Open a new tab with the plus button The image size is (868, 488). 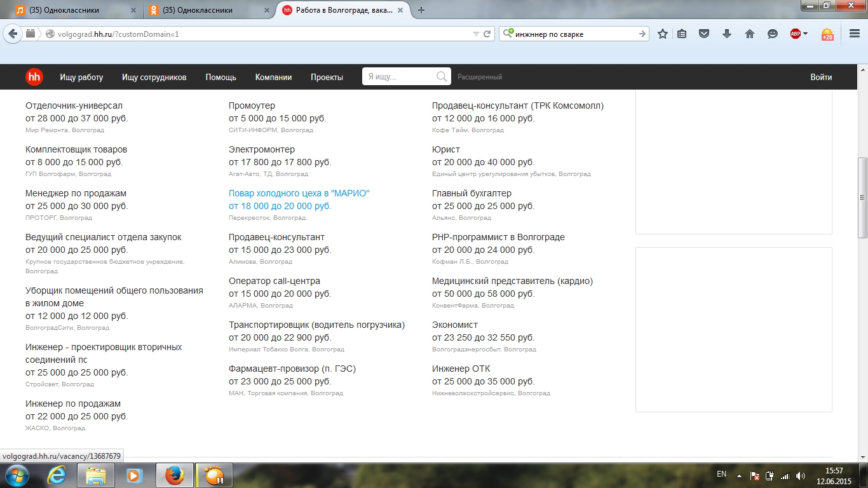click(x=421, y=10)
